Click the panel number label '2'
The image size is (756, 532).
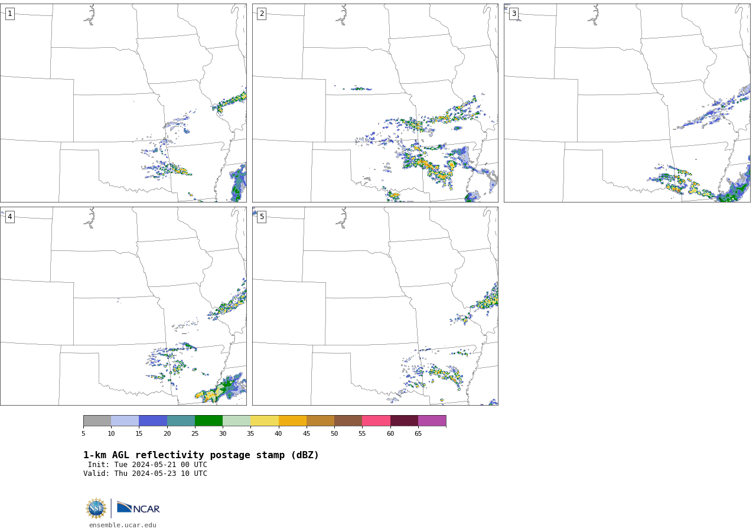coord(262,14)
